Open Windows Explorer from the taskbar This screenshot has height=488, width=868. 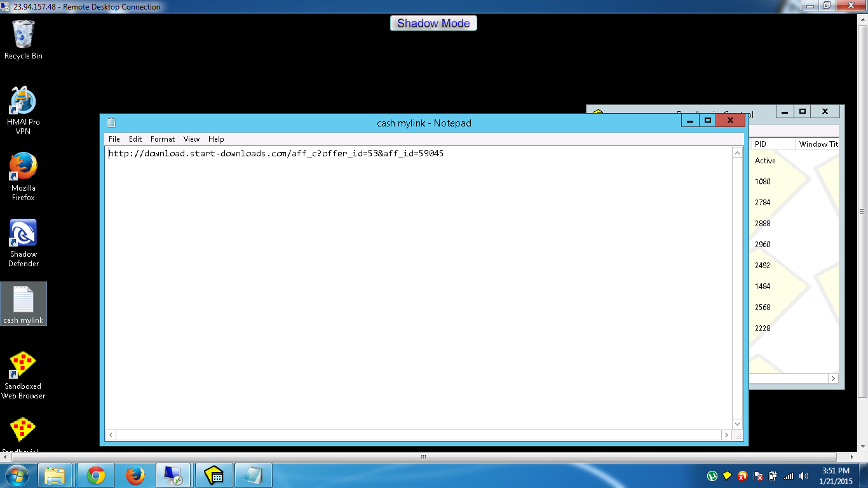[55, 475]
